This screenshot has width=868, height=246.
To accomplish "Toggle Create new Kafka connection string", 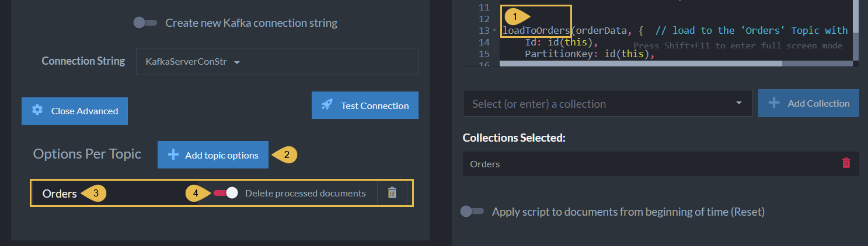I will tap(145, 23).
